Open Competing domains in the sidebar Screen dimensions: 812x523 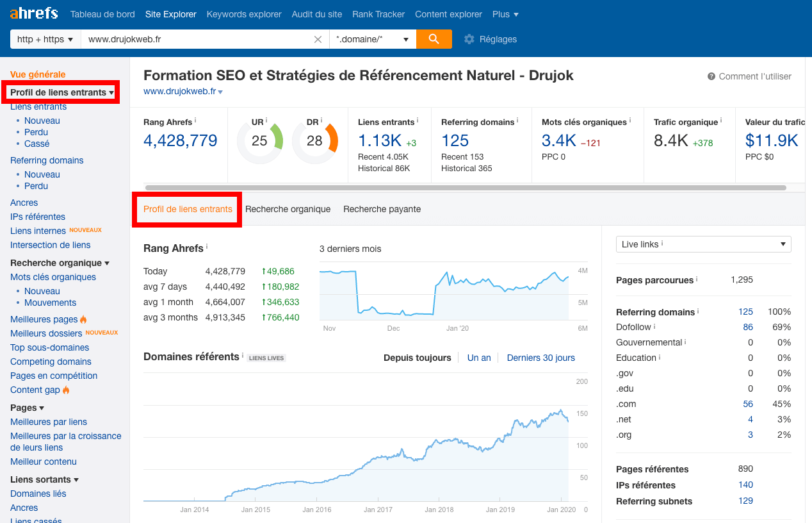pos(51,361)
